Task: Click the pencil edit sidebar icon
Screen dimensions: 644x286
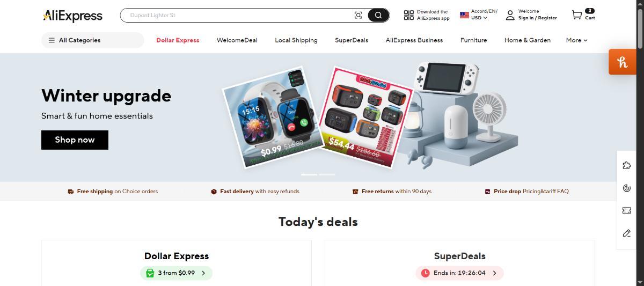Action: (627, 233)
